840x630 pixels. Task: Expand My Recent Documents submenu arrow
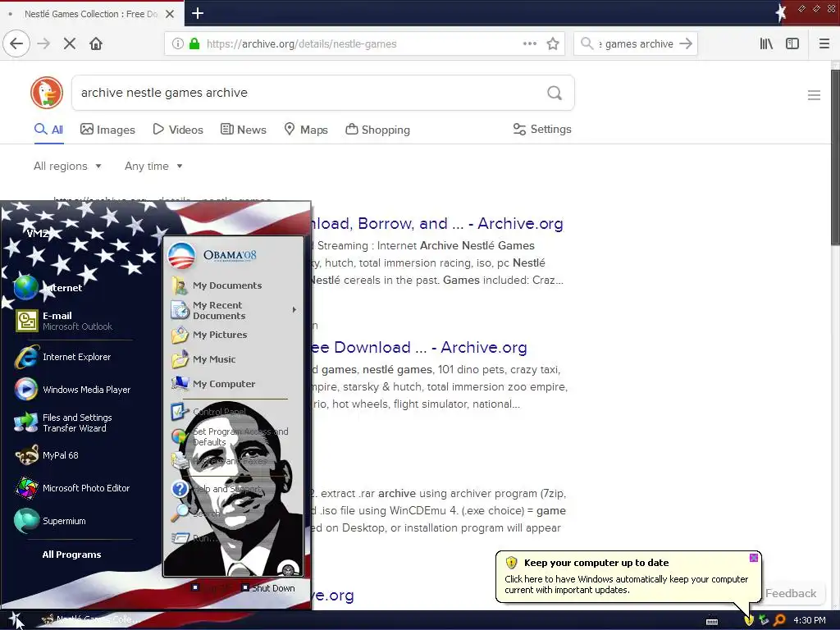[294, 309]
